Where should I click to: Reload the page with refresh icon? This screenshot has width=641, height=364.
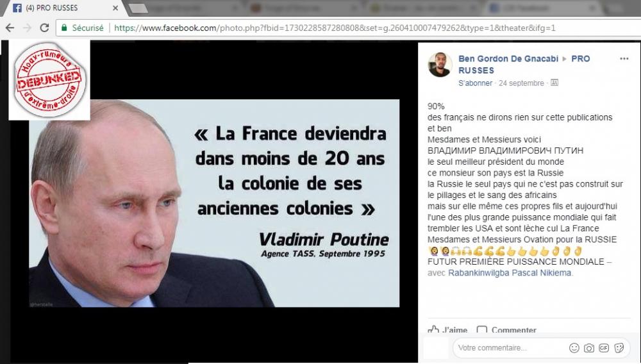(x=44, y=28)
